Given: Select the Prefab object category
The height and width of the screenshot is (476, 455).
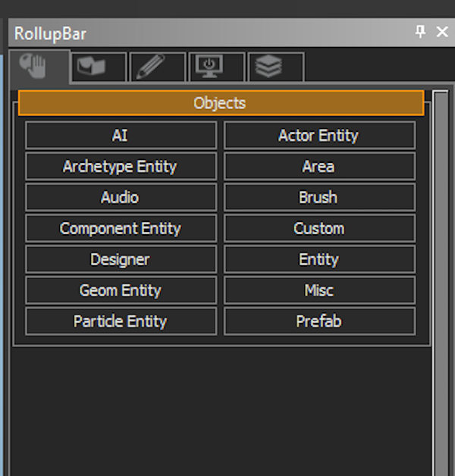Looking at the screenshot, I should [319, 321].
